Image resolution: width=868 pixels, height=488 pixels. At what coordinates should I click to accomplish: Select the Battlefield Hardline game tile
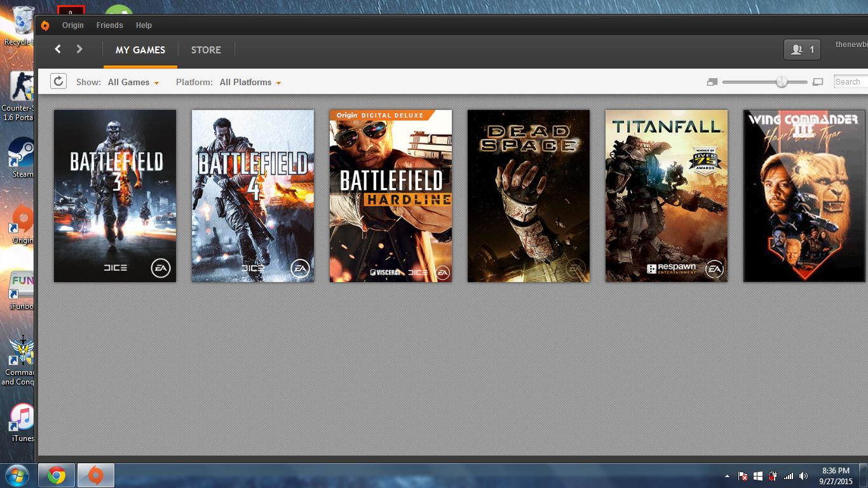[x=391, y=196]
